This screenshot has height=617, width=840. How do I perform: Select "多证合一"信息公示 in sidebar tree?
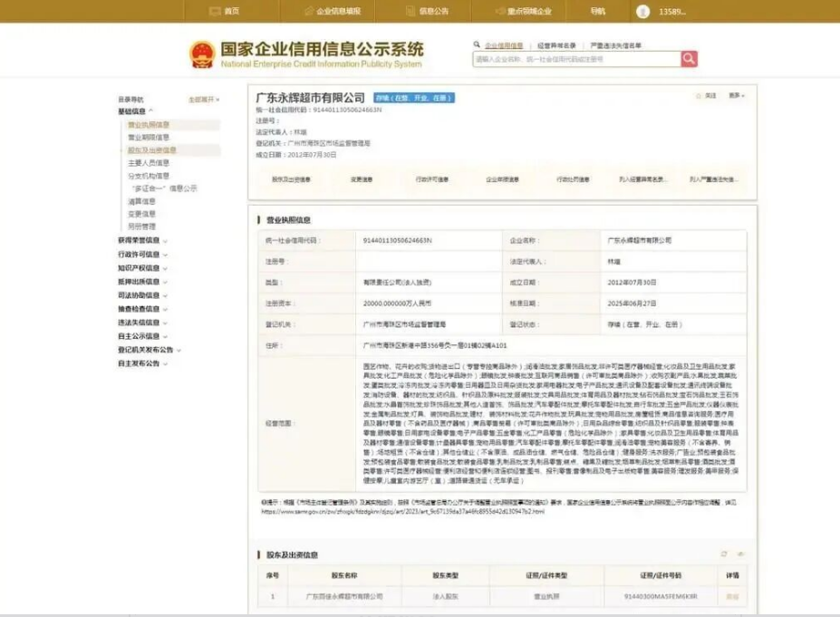click(x=164, y=188)
